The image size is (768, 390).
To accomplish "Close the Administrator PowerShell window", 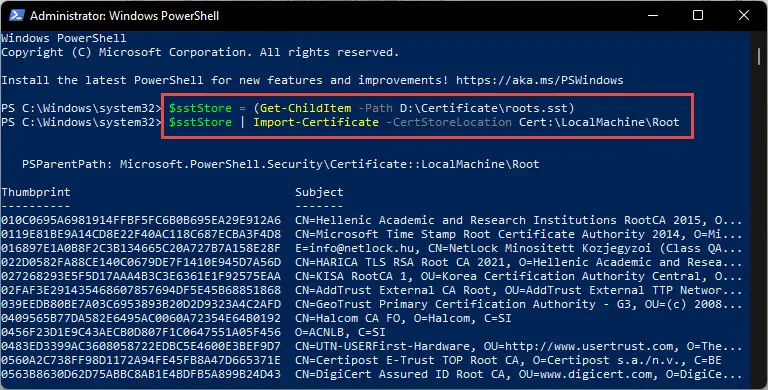I will (x=744, y=15).
